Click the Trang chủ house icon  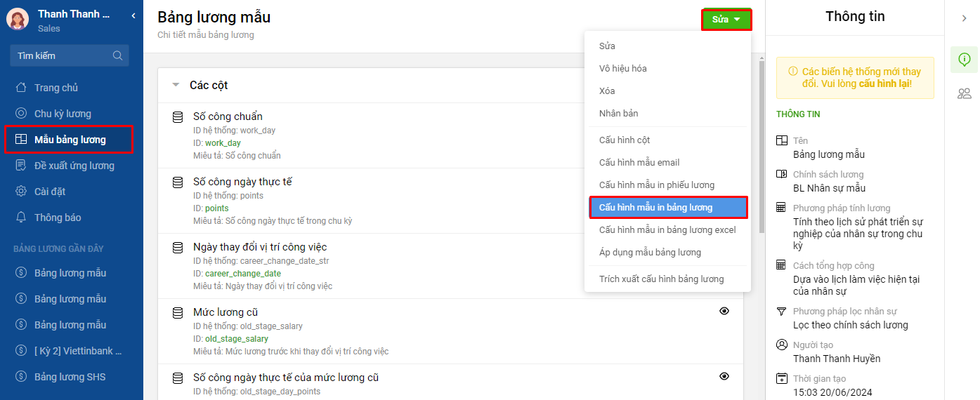(x=22, y=88)
